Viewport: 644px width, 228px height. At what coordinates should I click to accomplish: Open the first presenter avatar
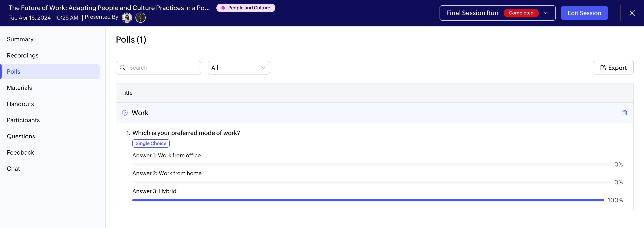pos(127,18)
